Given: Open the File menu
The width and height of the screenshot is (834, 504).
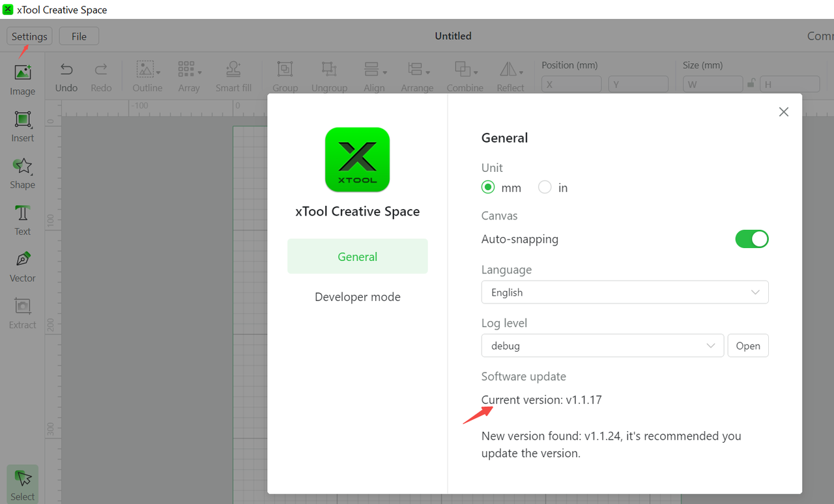Looking at the screenshot, I should tap(79, 36).
